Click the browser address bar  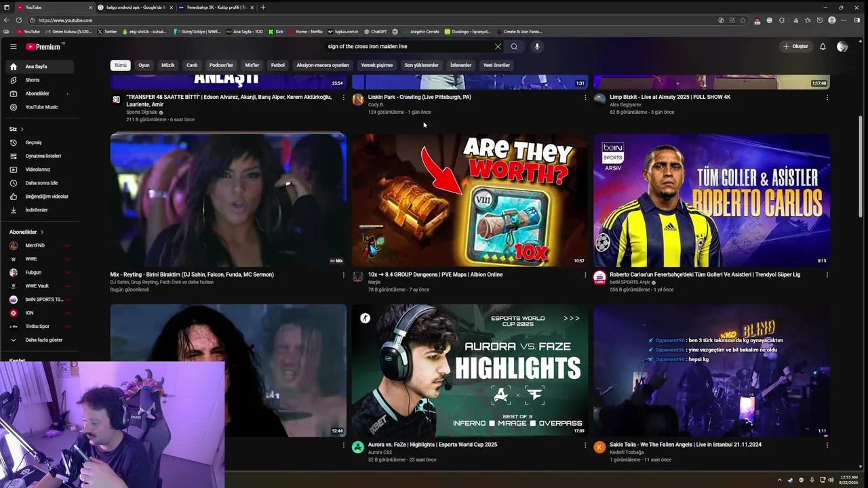373,20
